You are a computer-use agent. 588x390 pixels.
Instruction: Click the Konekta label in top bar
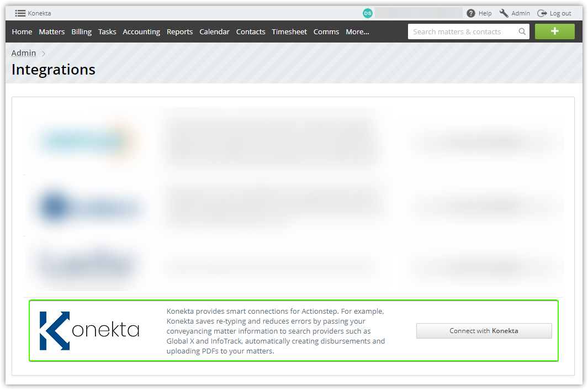point(39,13)
